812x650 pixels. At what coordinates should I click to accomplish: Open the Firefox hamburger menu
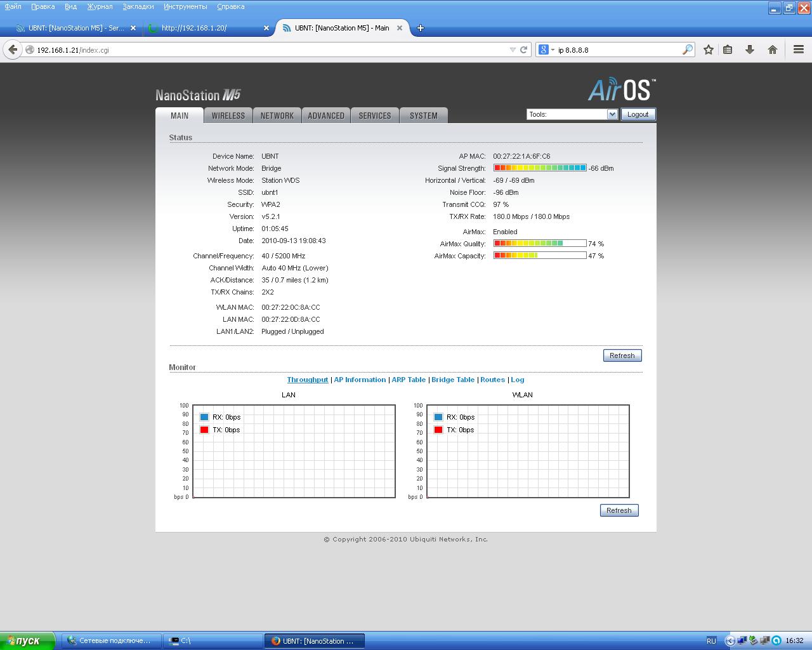pos(798,50)
